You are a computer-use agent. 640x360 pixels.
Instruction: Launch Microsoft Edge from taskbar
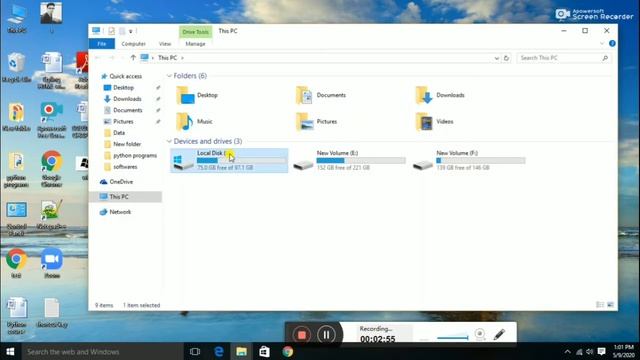click(x=218, y=351)
